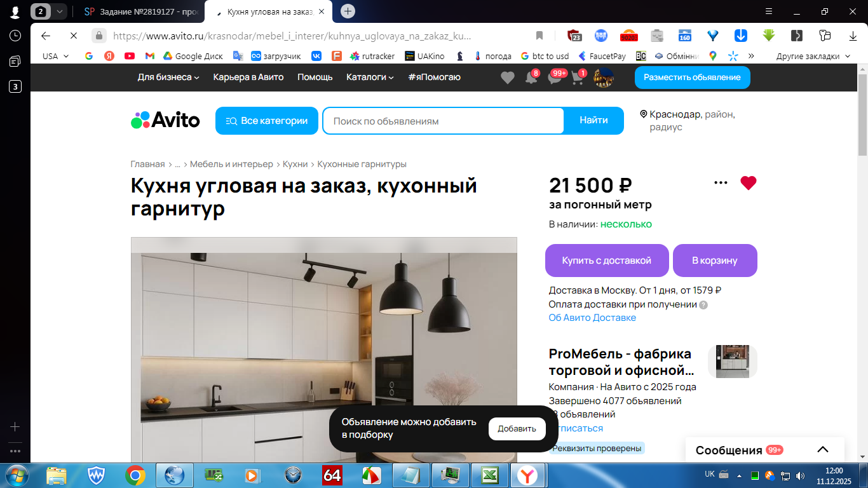Expand the Для бизнеса menu

168,77
